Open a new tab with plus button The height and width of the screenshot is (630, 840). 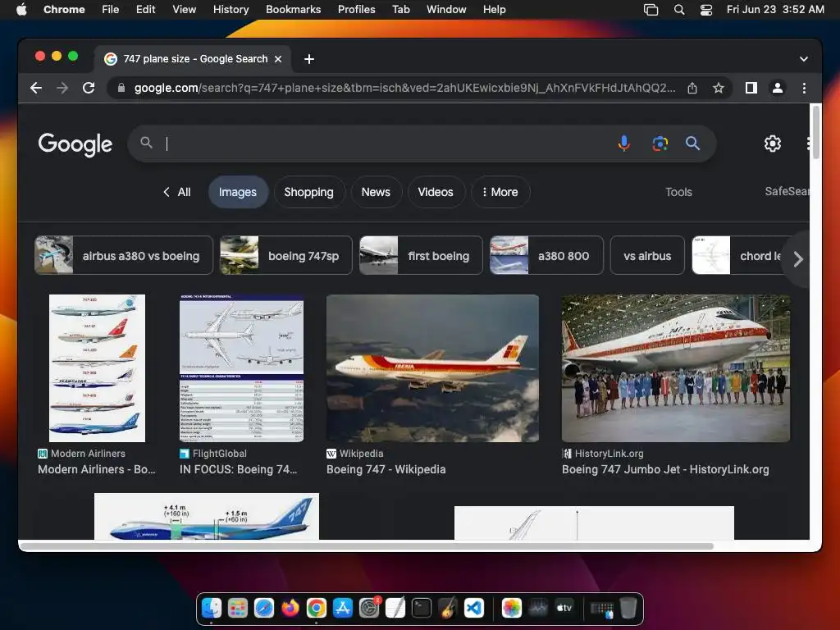coord(309,59)
